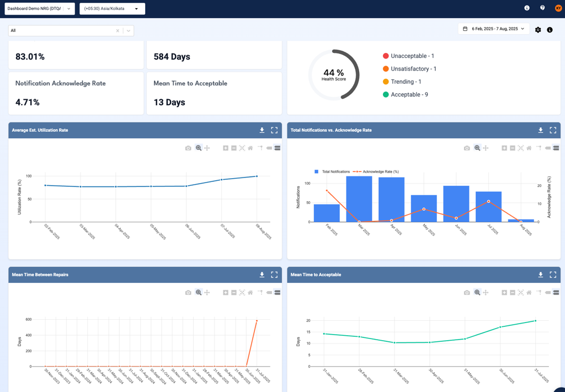Zoom out on the Utilization Rate chart
Screen dimensions: 565x392
234,148
